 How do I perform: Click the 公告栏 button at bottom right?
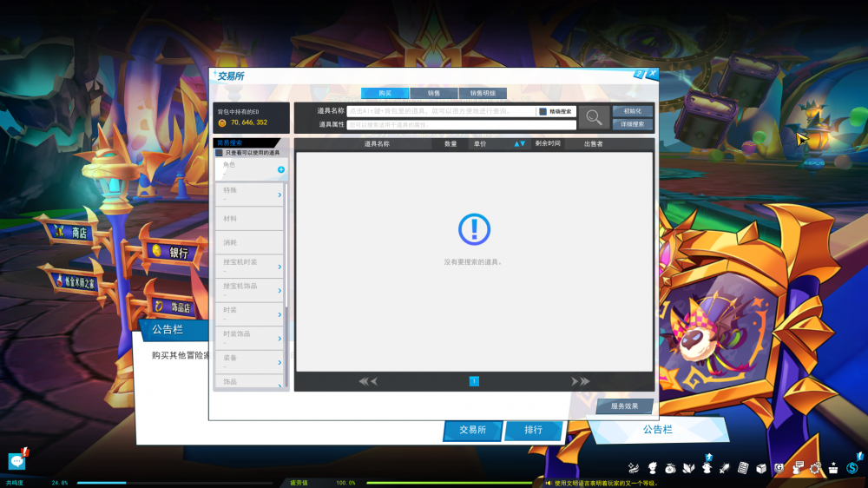(658, 430)
